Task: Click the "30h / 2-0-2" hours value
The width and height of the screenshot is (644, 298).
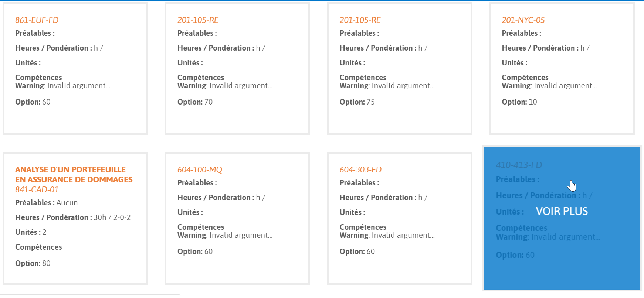Action: (112, 217)
